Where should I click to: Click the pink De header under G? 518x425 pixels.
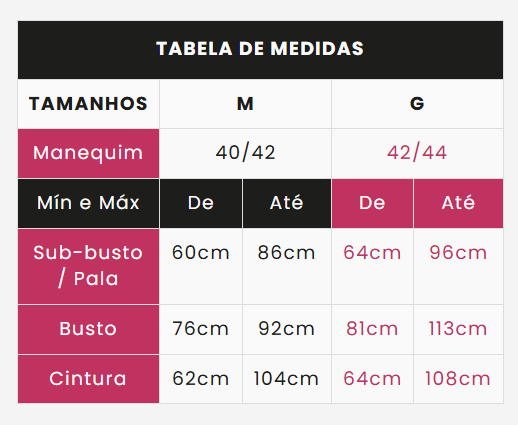click(x=372, y=203)
